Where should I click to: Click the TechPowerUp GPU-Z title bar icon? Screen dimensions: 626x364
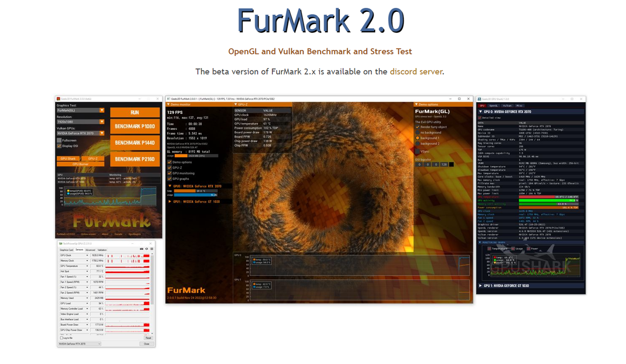[61, 243]
